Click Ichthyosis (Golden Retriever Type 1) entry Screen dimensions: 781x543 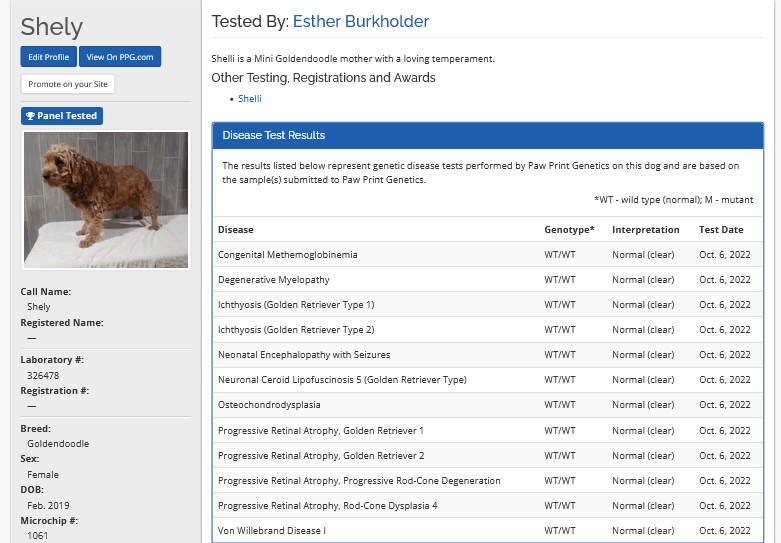click(296, 305)
